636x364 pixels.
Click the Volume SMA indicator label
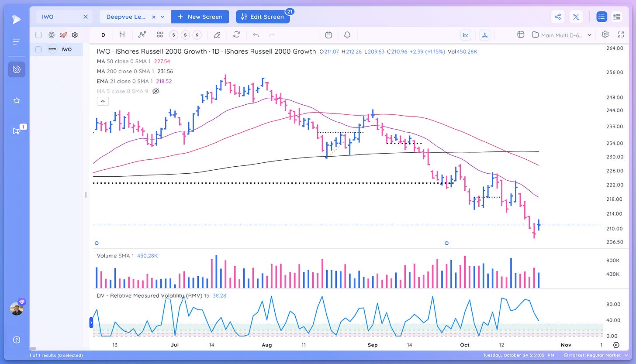127,256
